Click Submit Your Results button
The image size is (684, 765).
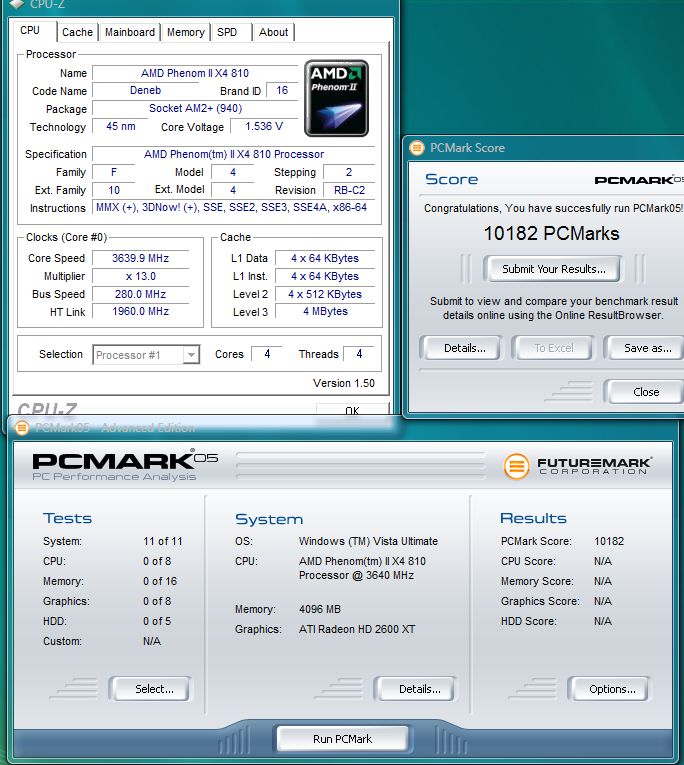point(553,269)
